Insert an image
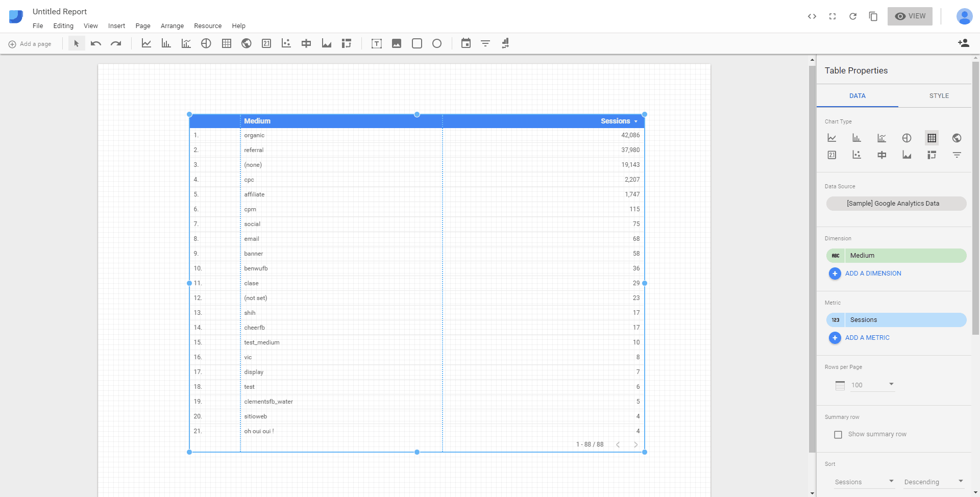The height and width of the screenshot is (497, 980). click(397, 43)
